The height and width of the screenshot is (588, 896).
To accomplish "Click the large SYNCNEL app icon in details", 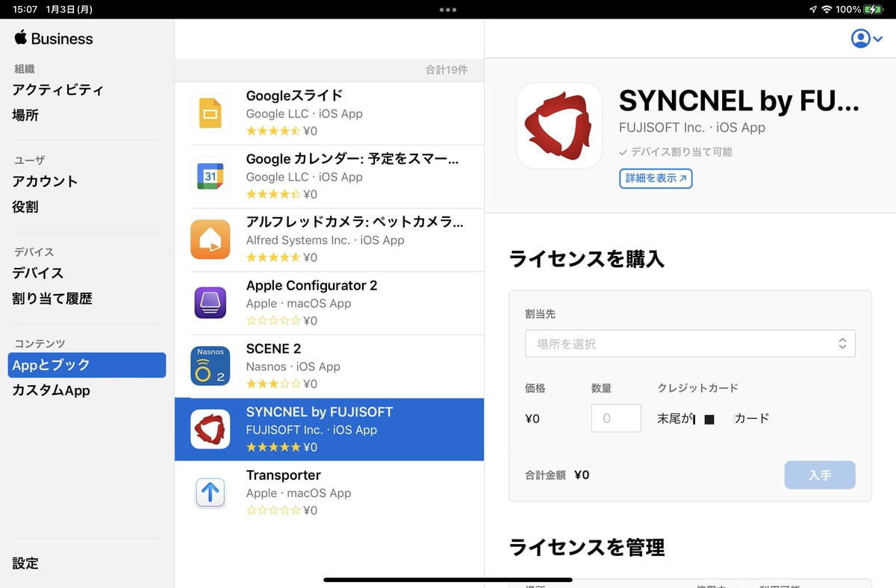I will (x=559, y=125).
